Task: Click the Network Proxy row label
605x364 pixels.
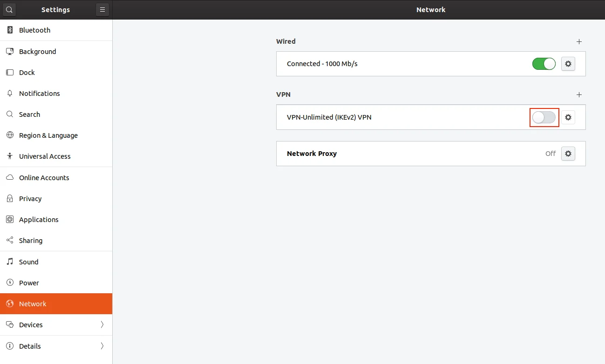Action: click(x=312, y=154)
